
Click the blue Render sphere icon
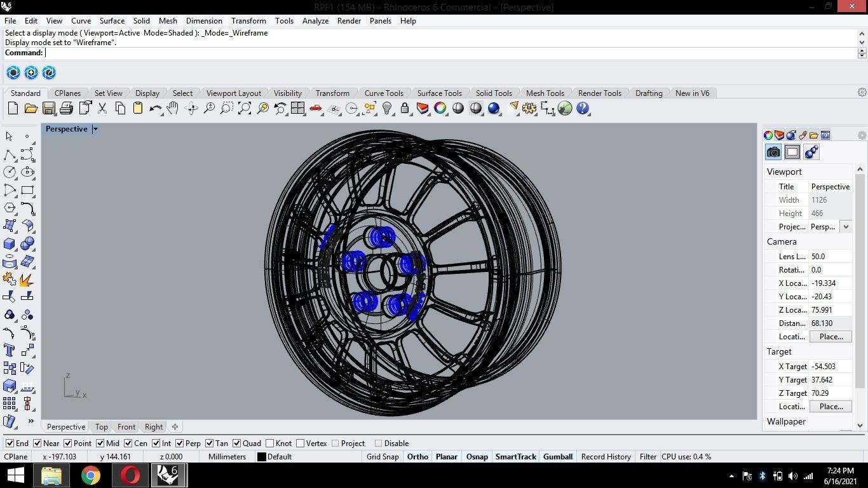(494, 109)
